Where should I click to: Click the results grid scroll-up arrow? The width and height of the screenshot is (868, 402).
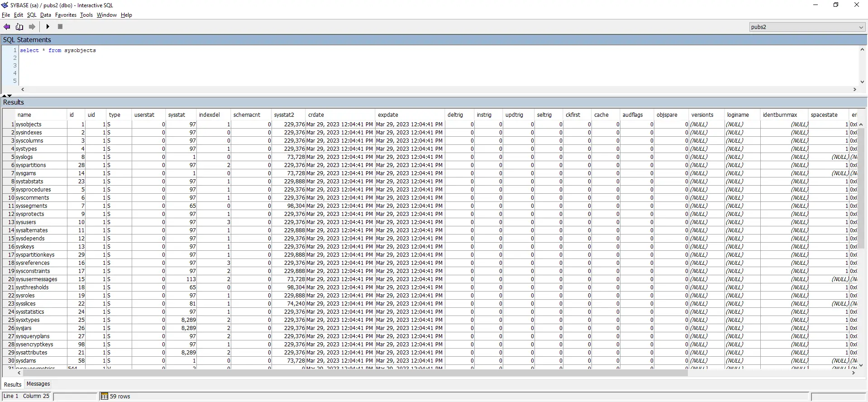(x=861, y=124)
